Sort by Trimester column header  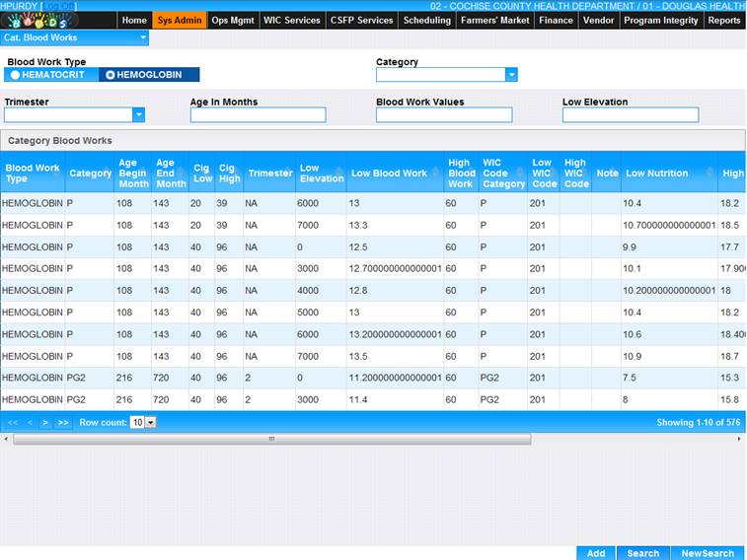(269, 174)
